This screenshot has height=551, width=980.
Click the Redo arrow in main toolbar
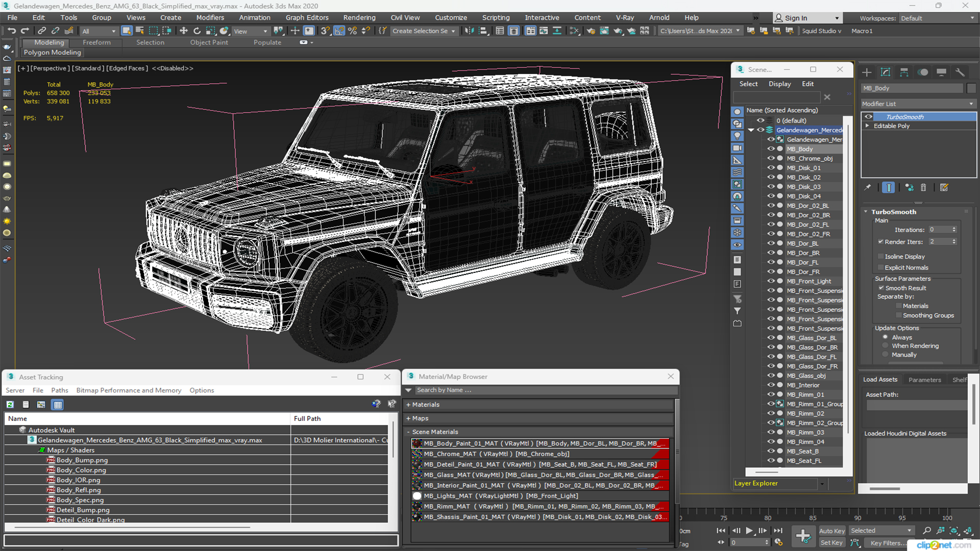pyautogui.click(x=25, y=31)
